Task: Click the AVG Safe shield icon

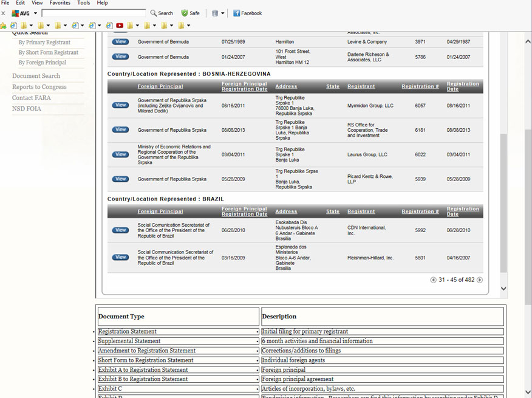Action: (x=185, y=13)
